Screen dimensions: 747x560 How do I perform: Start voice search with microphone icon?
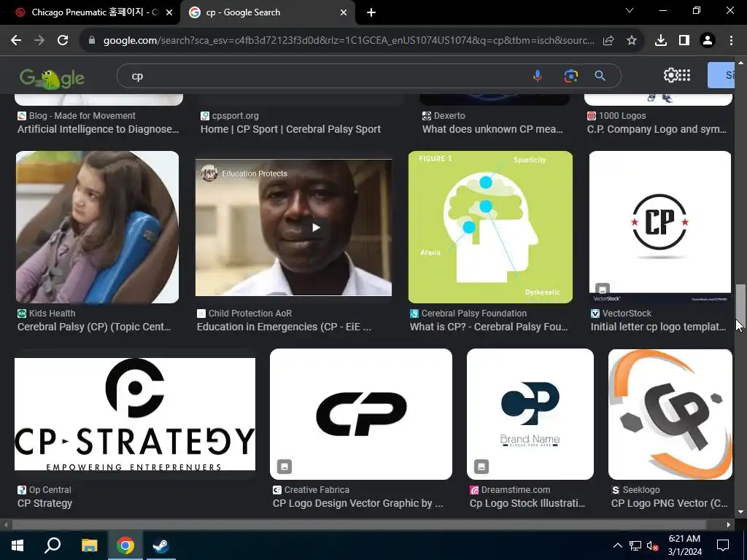tap(538, 76)
